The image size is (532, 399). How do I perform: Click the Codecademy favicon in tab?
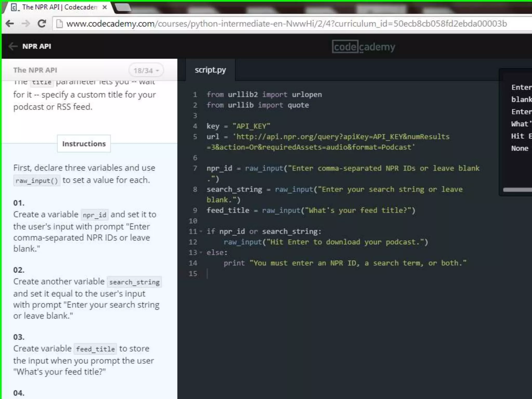click(x=15, y=7)
